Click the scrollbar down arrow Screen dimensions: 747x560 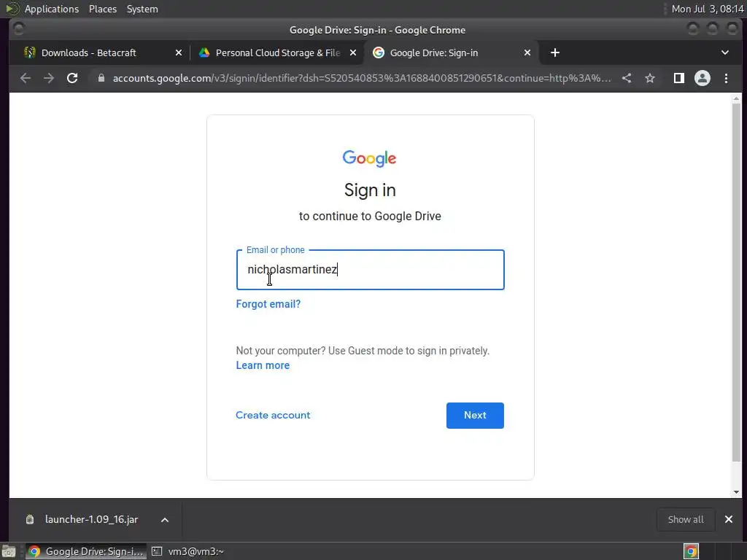pos(737,492)
